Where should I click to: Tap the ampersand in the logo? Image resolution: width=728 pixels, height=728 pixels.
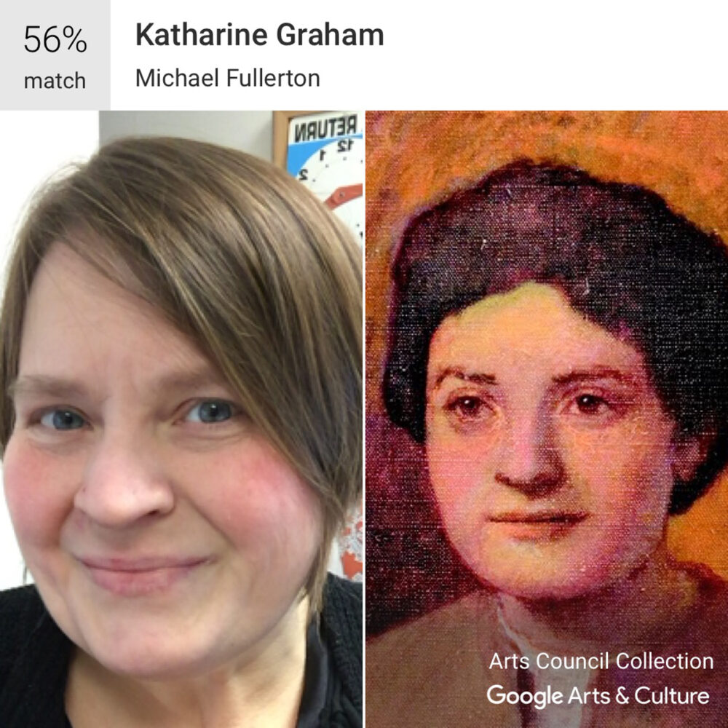tap(622, 695)
